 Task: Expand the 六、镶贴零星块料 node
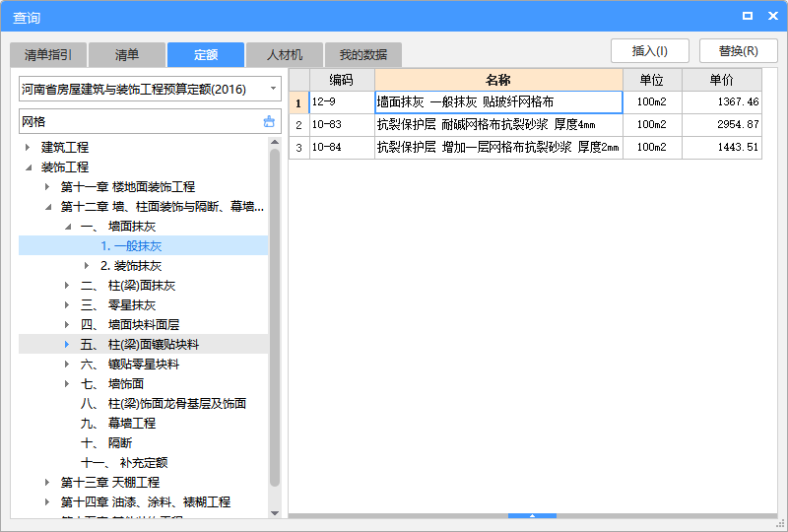pos(67,365)
